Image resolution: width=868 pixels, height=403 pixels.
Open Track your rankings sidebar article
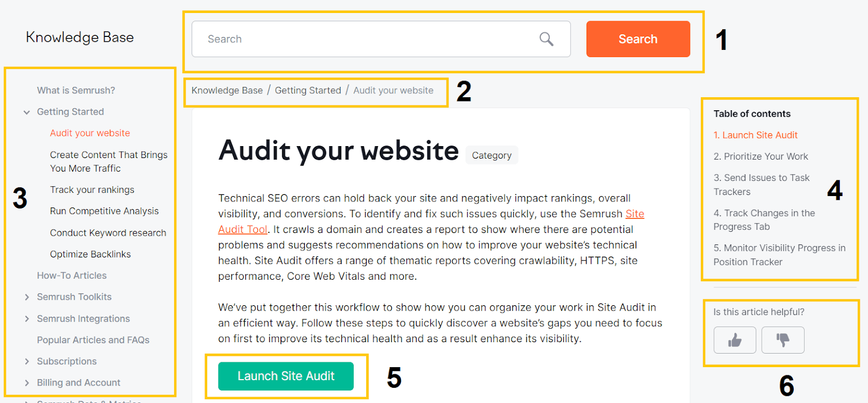92,190
